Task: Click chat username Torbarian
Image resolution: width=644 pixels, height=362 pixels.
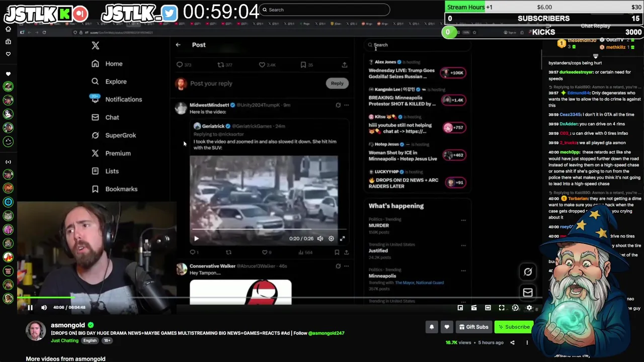Action: 578,199
